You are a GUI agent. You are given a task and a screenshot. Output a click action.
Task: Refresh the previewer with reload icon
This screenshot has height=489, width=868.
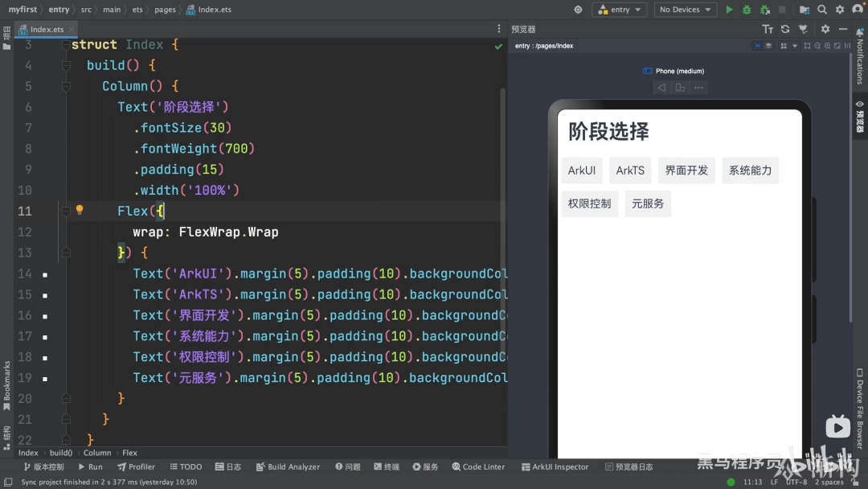pyautogui.click(x=785, y=29)
